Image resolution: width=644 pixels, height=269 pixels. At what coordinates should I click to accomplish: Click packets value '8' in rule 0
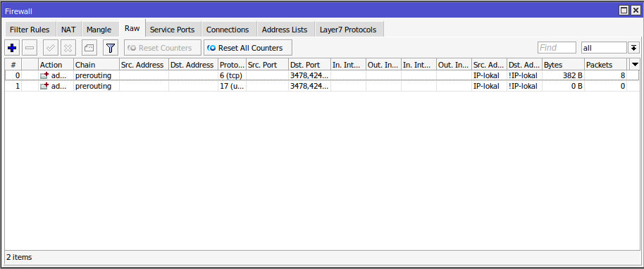[x=623, y=75]
